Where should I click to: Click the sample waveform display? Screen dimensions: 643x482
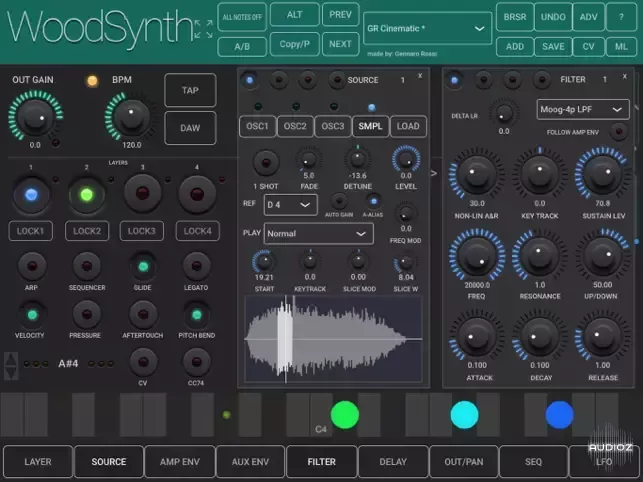coord(333,339)
